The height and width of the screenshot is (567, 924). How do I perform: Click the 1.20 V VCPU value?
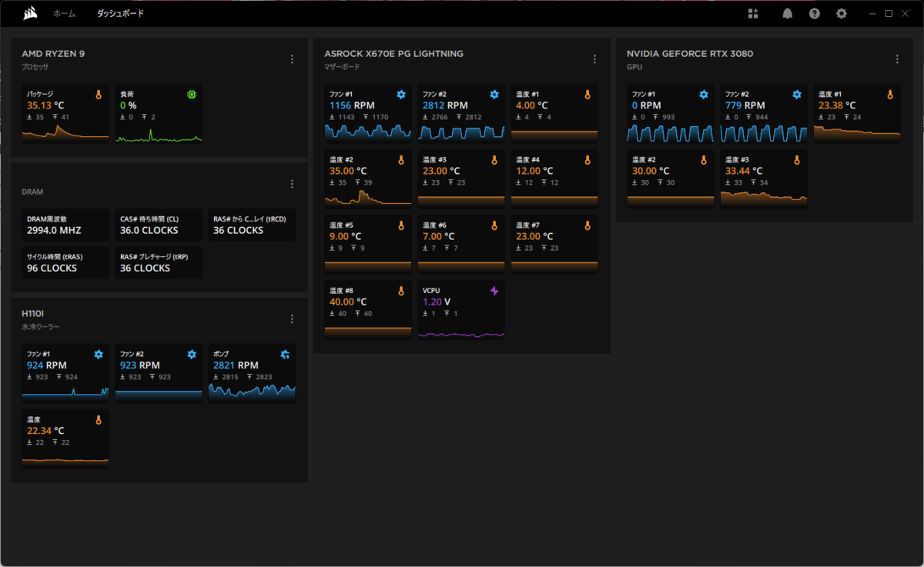pos(437,302)
